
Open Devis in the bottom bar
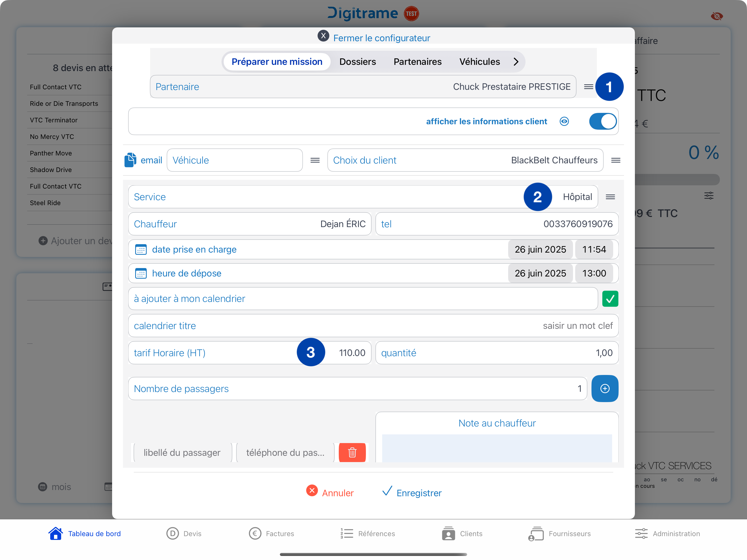coord(184,534)
